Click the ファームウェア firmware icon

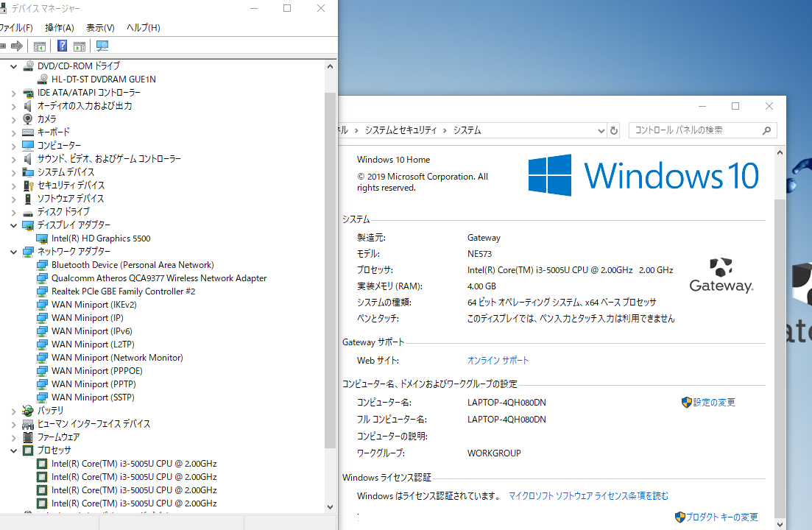tap(28, 437)
